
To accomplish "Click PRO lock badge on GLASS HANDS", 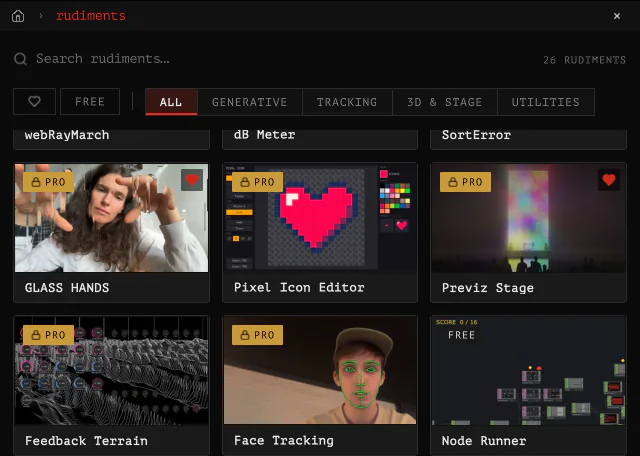I will click(x=48, y=182).
